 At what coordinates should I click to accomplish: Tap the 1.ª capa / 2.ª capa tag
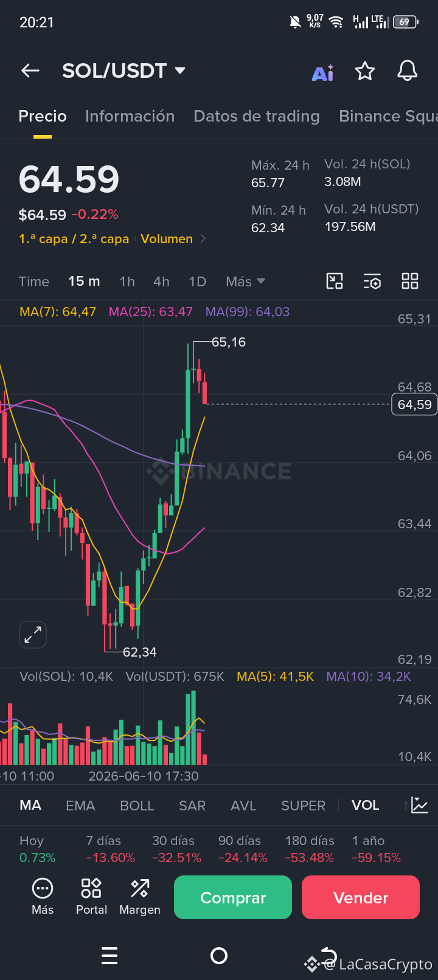pos(74,239)
